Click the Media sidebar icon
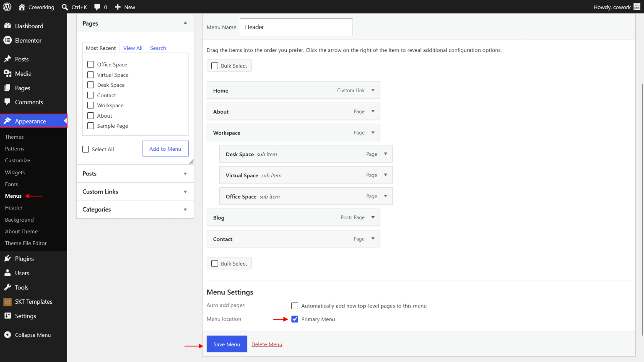 [x=8, y=74]
